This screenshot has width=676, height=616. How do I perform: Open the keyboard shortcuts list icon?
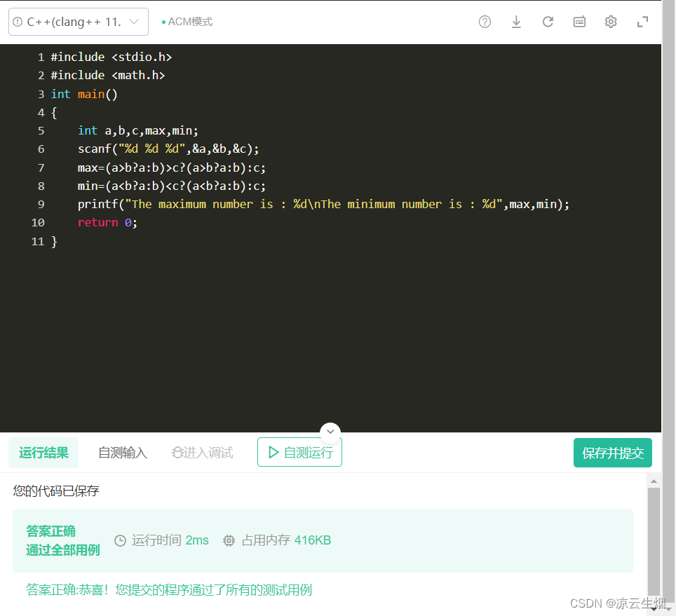click(x=579, y=22)
